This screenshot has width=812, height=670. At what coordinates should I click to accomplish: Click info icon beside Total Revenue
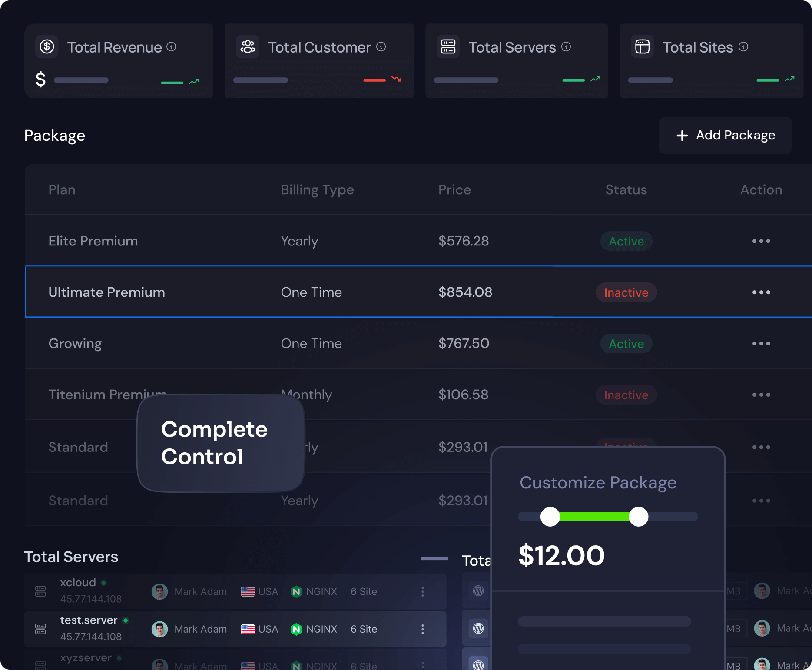[172, 46]
